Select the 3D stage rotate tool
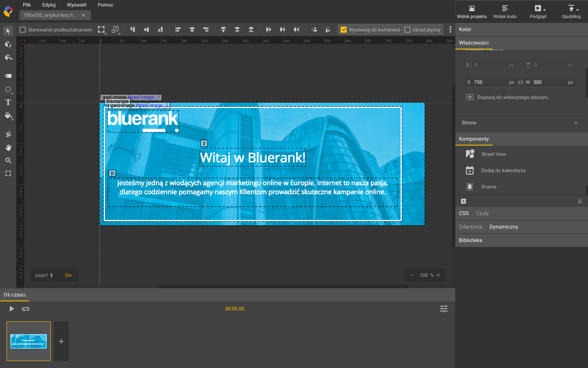This screenshot has height=368, width=588. point(8,134)
